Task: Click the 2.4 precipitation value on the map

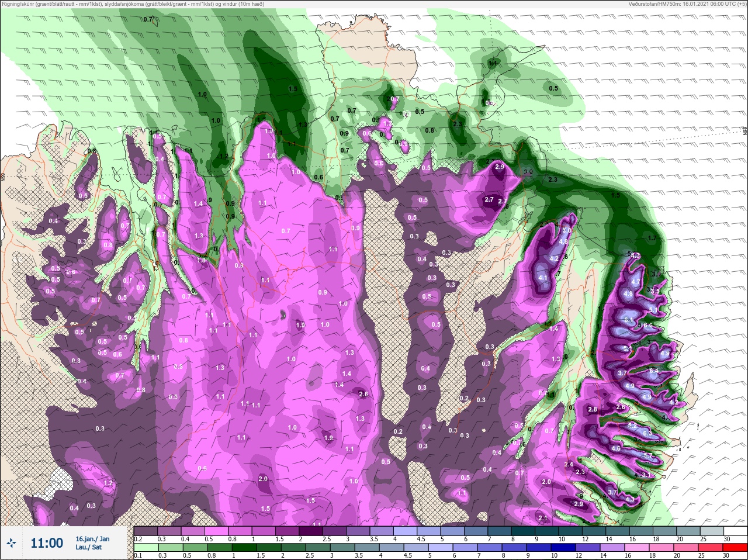Action: point(569,464)
